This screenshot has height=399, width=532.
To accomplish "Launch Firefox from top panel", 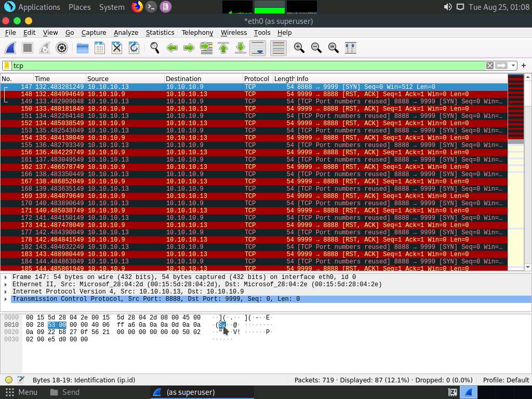I will [137, 7].
